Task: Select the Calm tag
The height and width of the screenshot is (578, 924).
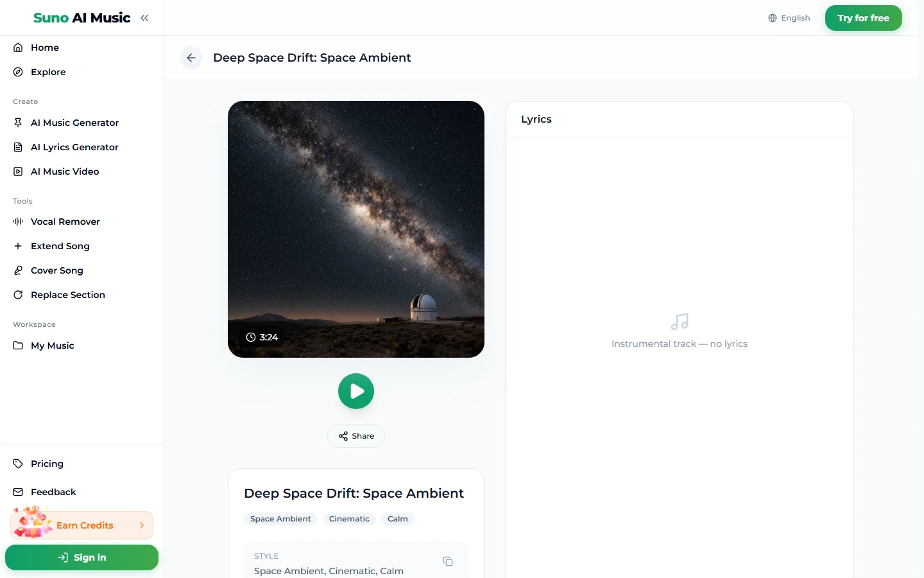Action: point(398,519)
